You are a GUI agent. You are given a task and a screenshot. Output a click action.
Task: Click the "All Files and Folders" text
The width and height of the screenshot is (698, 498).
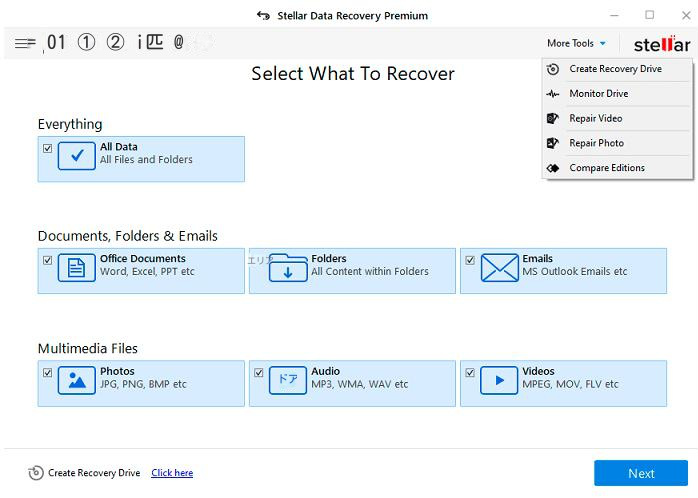(146, 159)
